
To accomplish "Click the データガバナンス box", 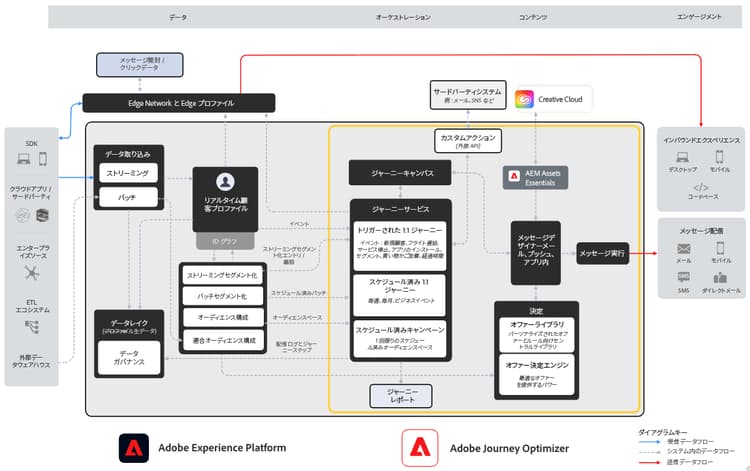I will [x=129, y=358].
